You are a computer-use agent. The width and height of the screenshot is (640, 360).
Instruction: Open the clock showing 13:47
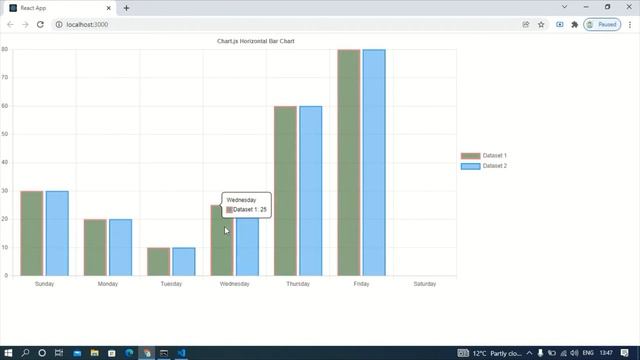[607, 353]
